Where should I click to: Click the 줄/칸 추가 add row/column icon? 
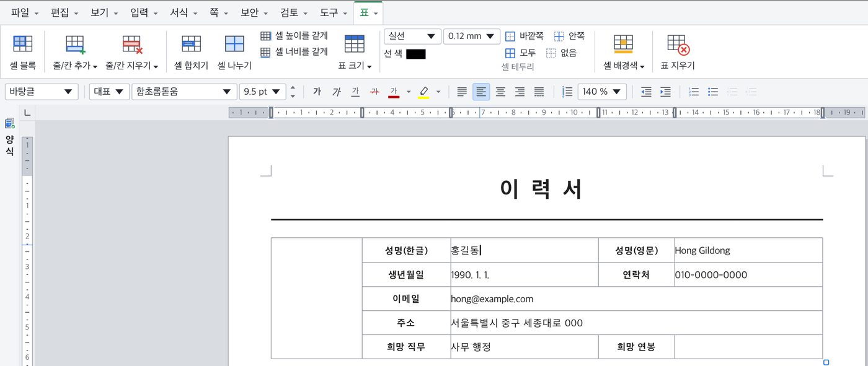[75, 45]
